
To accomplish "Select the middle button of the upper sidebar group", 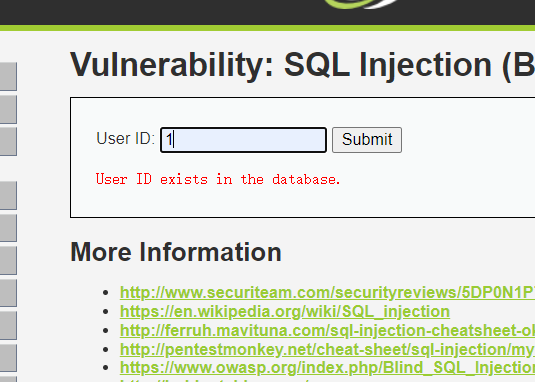I will [8, 109].
